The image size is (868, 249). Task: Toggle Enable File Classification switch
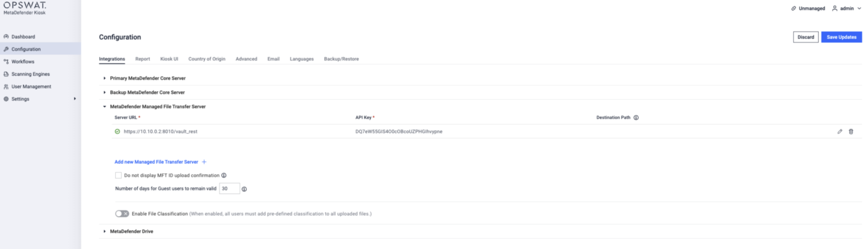(x=122, y=214)
